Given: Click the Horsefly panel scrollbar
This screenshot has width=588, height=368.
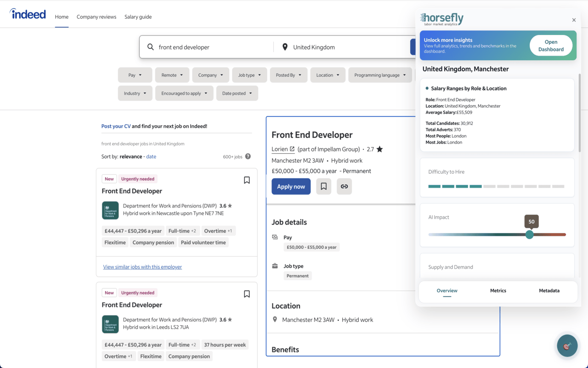Looking at the screenshot, I should coord(580,113).
